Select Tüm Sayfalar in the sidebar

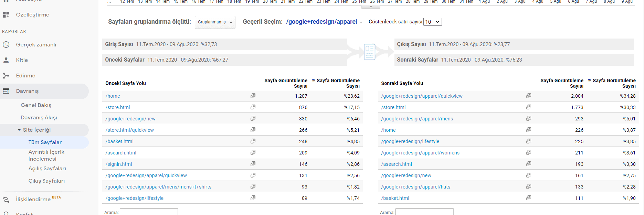(45, 142)
